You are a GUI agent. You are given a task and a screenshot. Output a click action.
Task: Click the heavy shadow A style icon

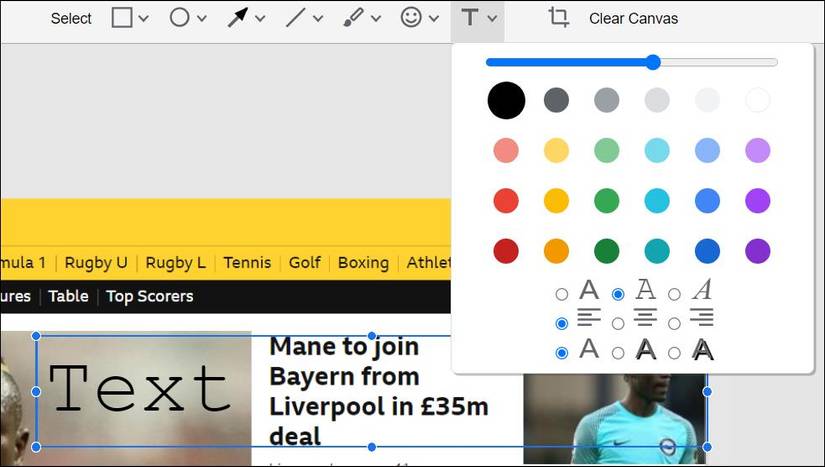pos(702,349)
